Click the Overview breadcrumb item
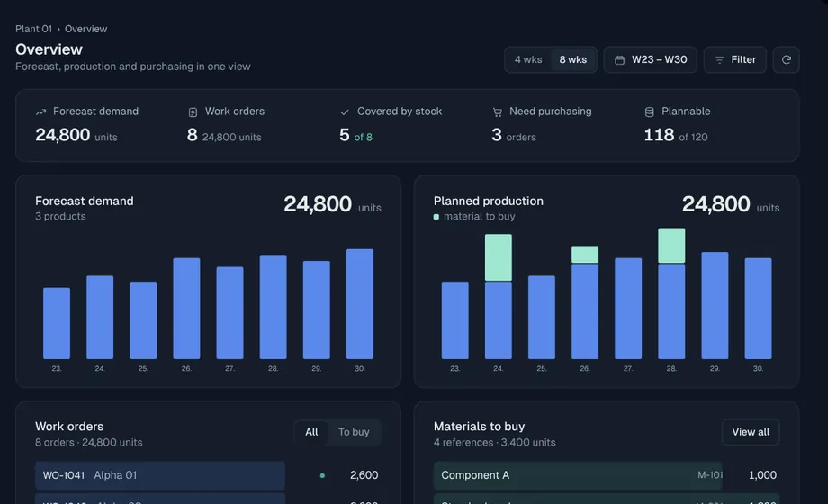Viewport: 828px width, 504px height. tap(86, 29)
